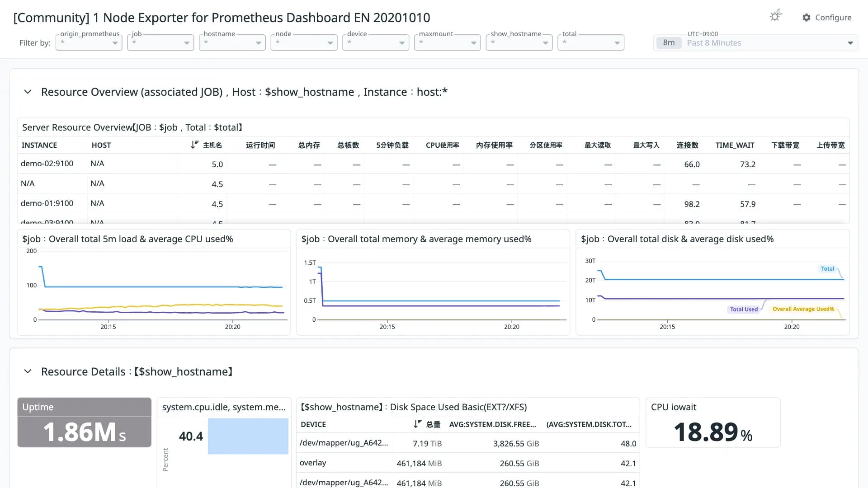This screenshot has height=488, width=868.
Task: Sort disk table by 总量 sort icon
Action: click(417, 424)
